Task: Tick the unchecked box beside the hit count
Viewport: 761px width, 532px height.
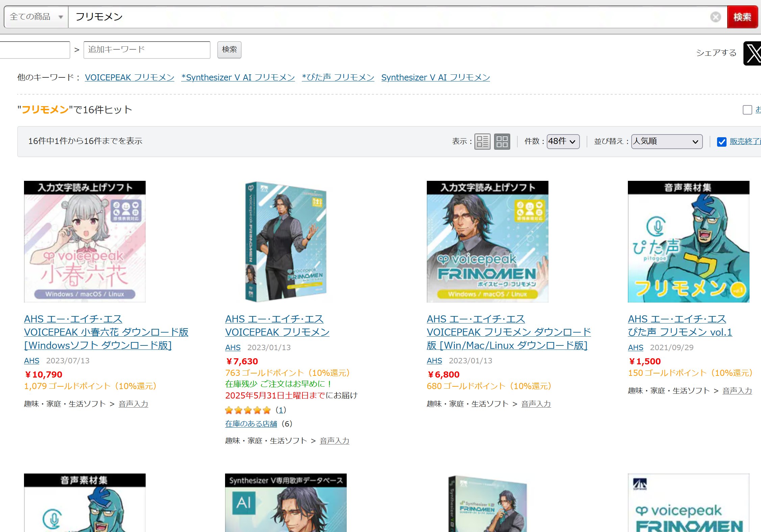Action: pos(747,110)
